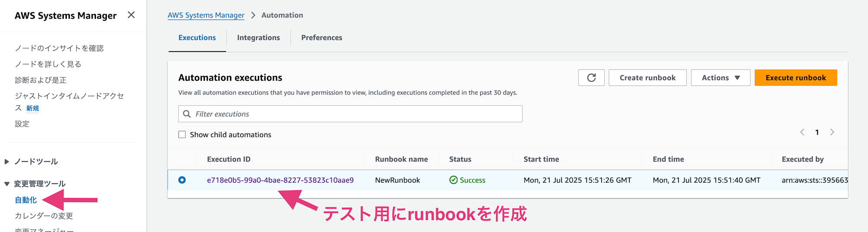868x232 pixels.
Task: Go to next page of executions
Action: (x=832, y=132)
